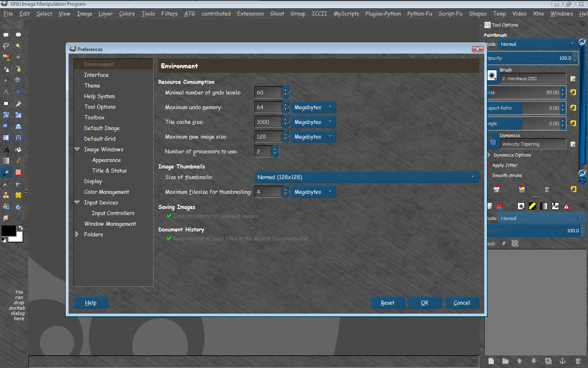Edit the brush with pencil icon
Screen dimensions: 588x368
click(573, 79)
